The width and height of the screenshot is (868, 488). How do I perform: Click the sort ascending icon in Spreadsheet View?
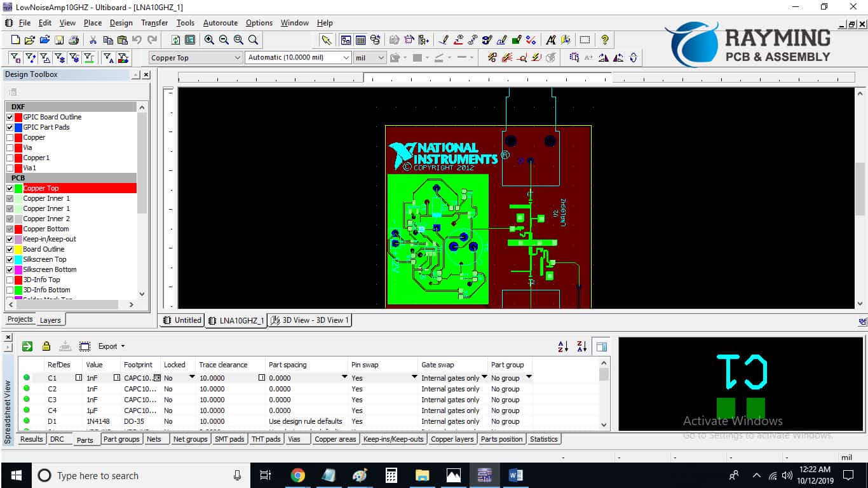click(562, 346)
